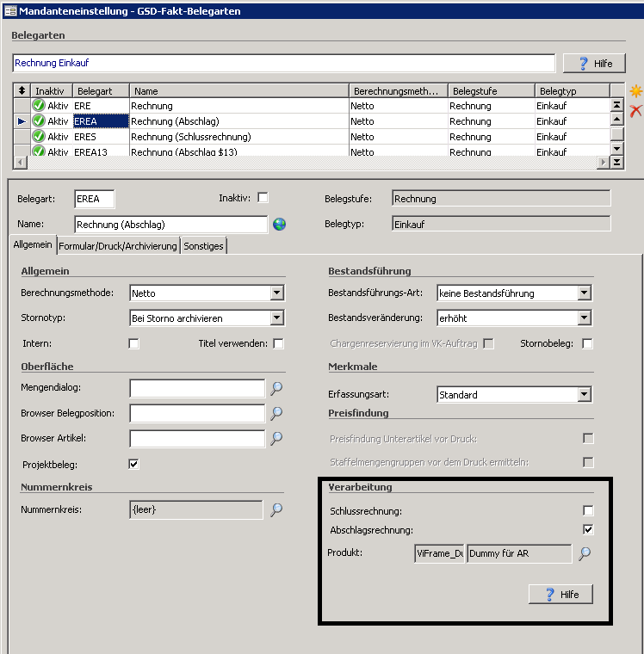The image size is (644, 654).
Task: Open the Produkt lookup magnifier
Action: (x=585, y=553)
